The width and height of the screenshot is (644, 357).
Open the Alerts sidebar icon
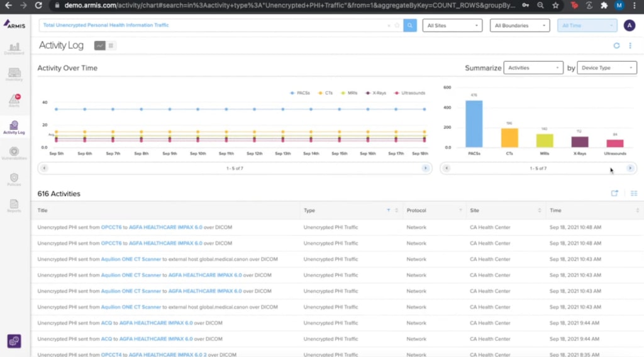(x=14, y=101)
